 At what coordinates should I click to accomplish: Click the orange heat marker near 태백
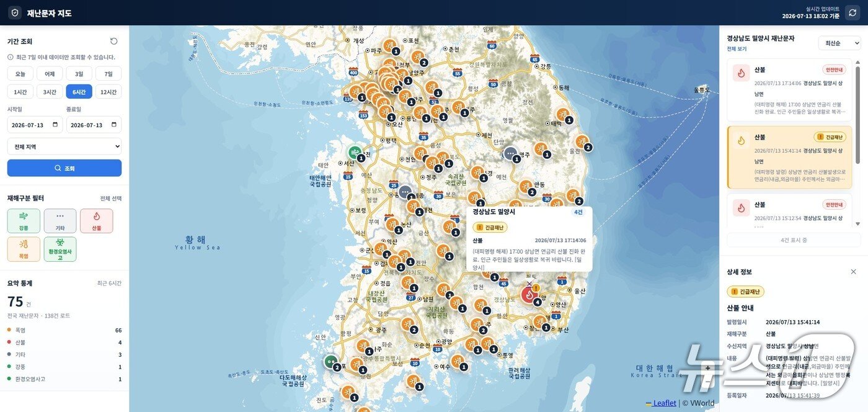click(562, 114)
